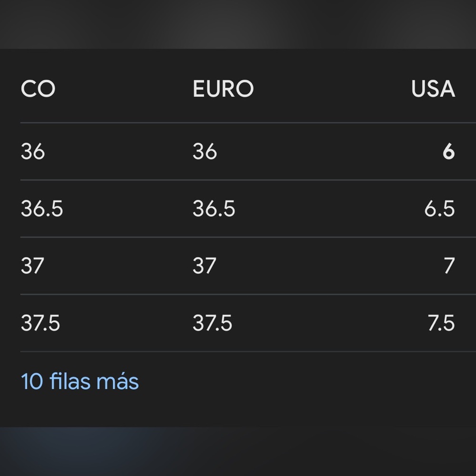This screenshot has width=476, height=476.
Task: Tap 37 in the CO column
Action: point(32,266)
